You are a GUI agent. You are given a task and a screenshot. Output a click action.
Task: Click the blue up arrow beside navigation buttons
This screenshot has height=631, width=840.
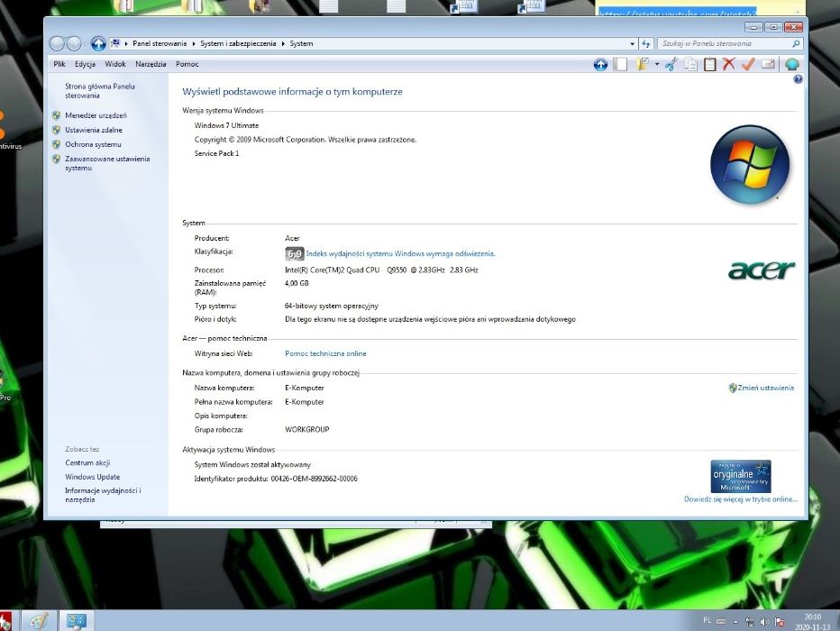98,43
